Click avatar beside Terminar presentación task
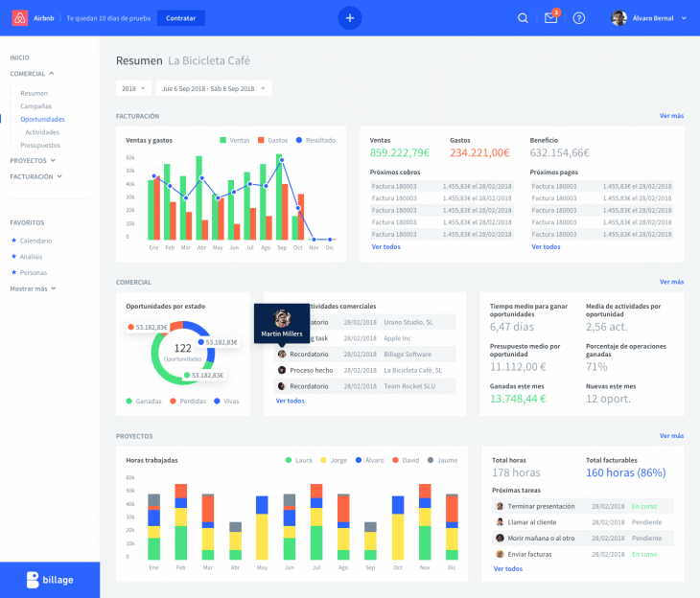Image resolution: width=700 pixels, height=598 pixels. [500, 506]
